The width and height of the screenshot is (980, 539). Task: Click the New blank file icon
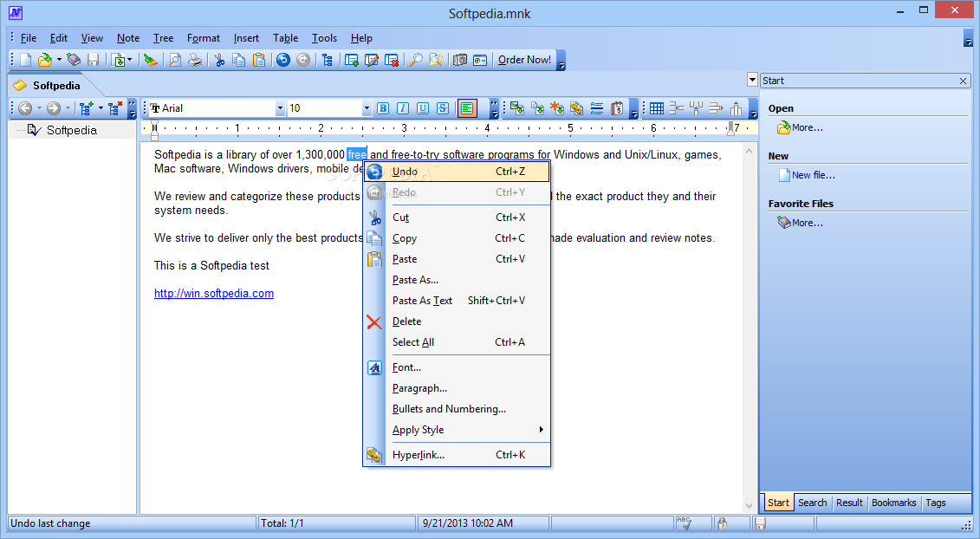coord(26,60)
